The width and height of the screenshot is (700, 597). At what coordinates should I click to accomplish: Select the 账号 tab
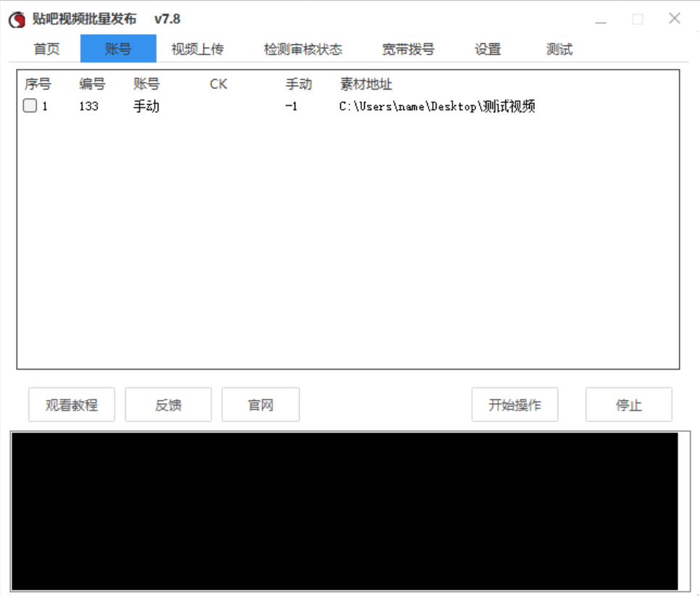118,48
